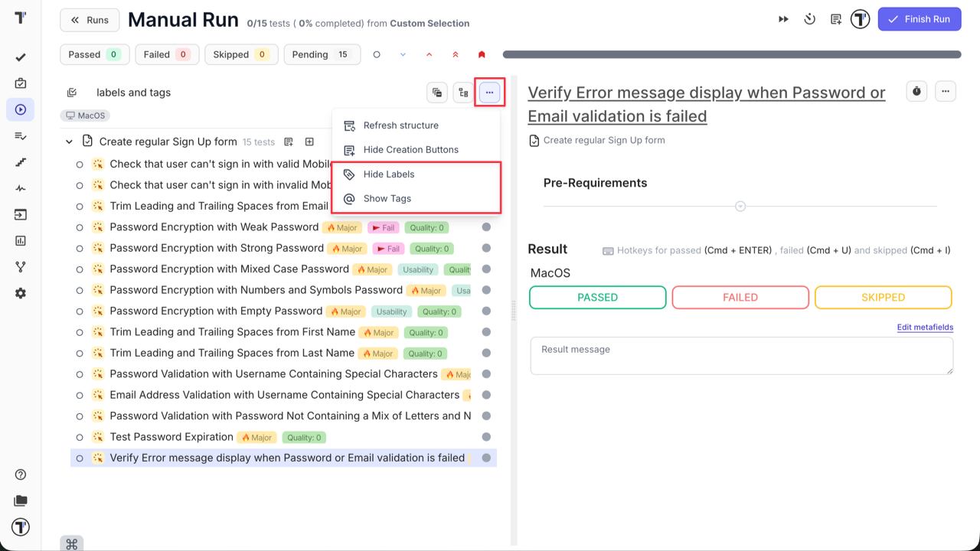Start the timer icon in the top toolbar
The image size is (980, 551).
coord(809,18)
